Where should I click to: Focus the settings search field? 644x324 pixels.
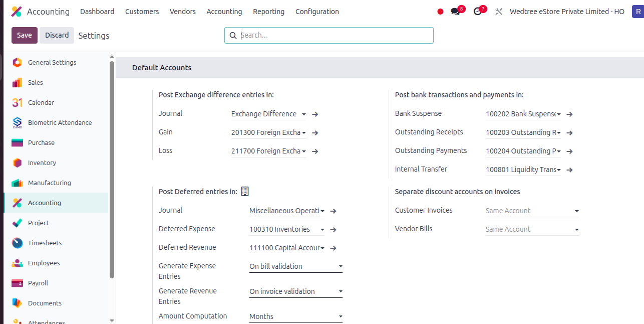click(x=329, y=36)
